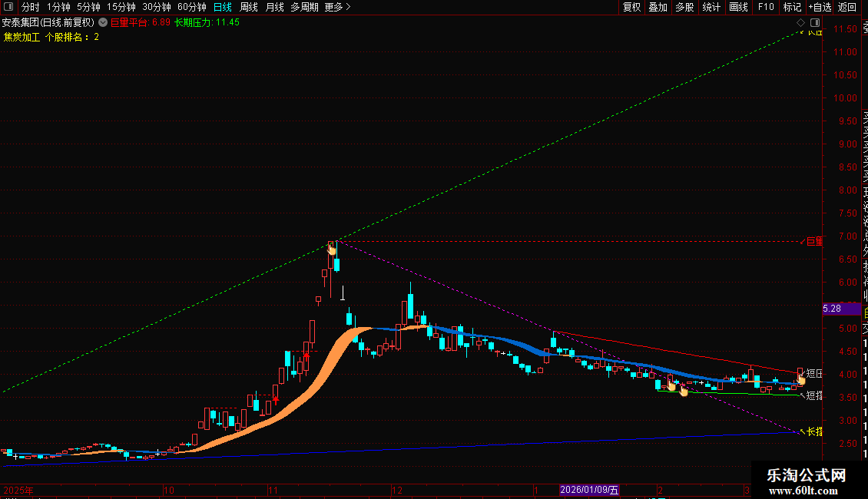Select the 15分钟 period tab
The height and width of the screenshot is (499, 868).
pyautogui.click(x=121, y=7)
